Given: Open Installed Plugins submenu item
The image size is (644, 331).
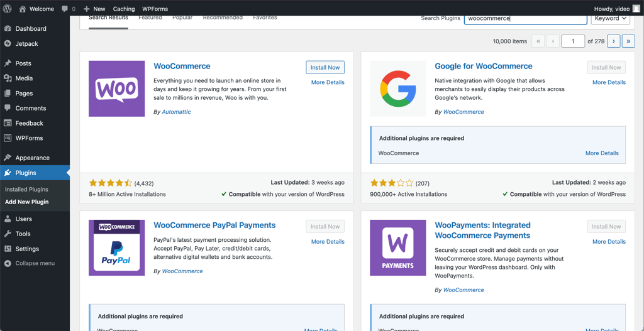Looking at the screenshot, I should [26, 190].
